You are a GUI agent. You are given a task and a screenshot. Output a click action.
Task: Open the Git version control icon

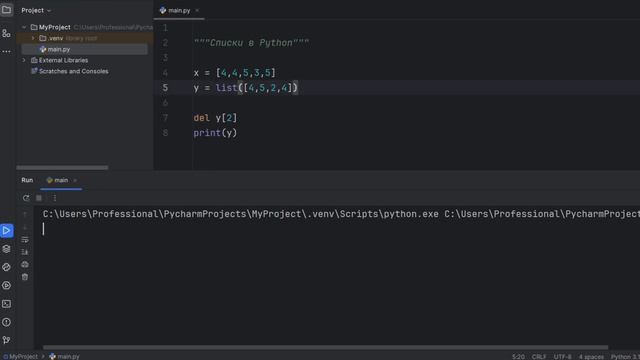click(x=7, y=340)
